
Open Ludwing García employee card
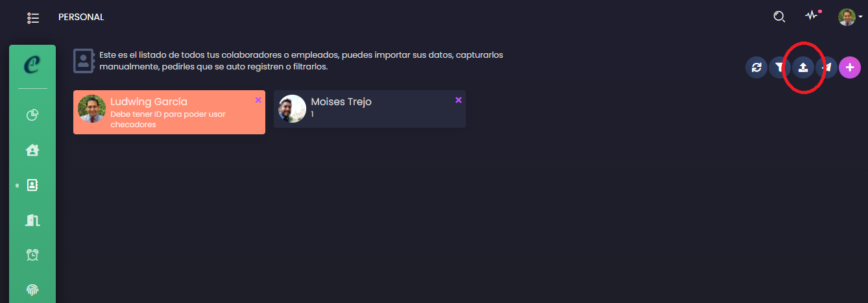coord(169,112)
